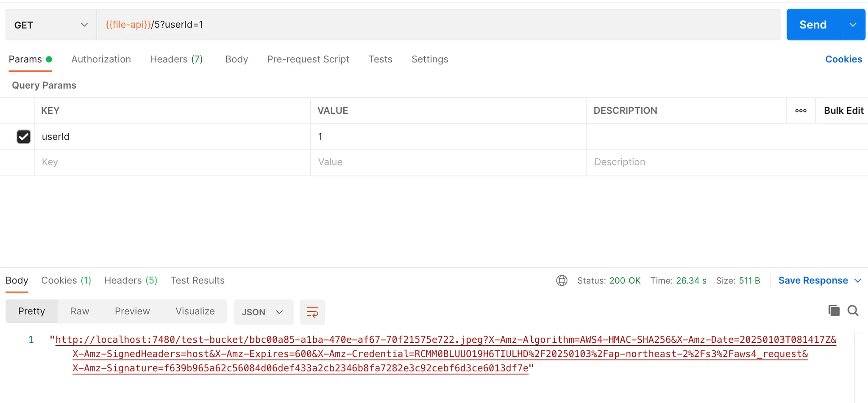This screenshot has height=403, width=868.
Task: Select the Visualize view
Action: coord(195,311)
